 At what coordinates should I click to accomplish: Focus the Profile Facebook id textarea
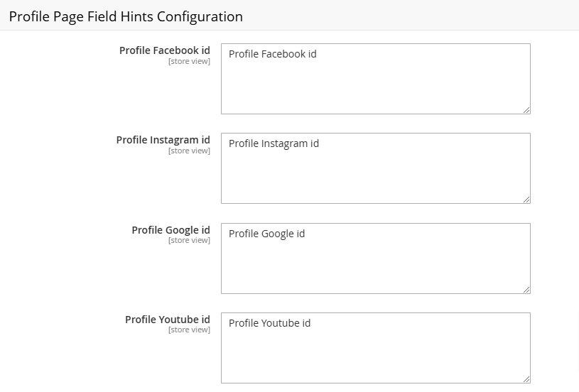point(376,79)
